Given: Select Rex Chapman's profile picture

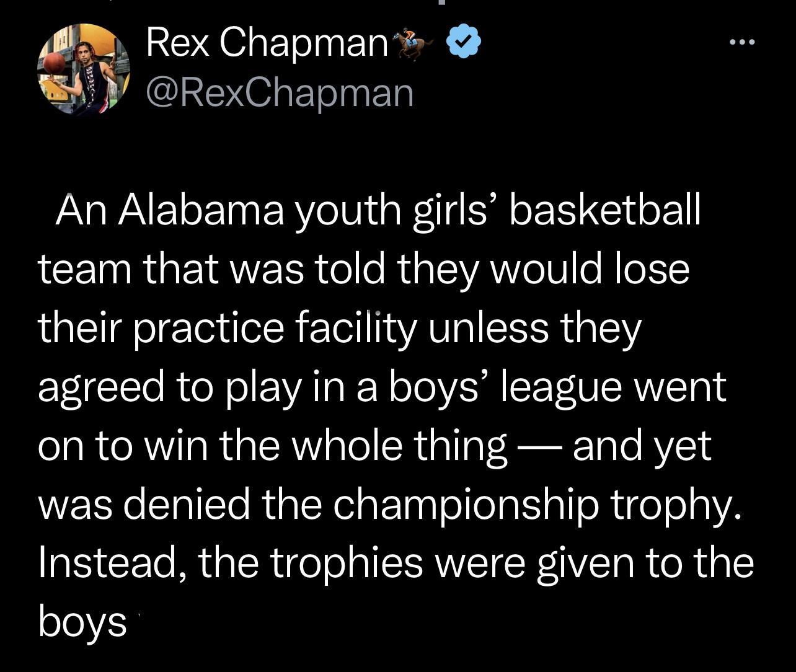Looking at the screenshot, I should coord(84,67).
